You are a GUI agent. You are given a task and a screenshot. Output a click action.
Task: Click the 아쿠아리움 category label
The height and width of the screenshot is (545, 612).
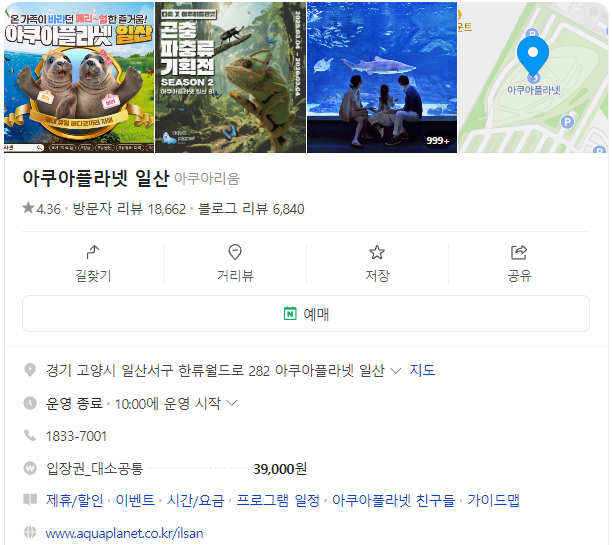pyautogui.click(x=206, y=179)
